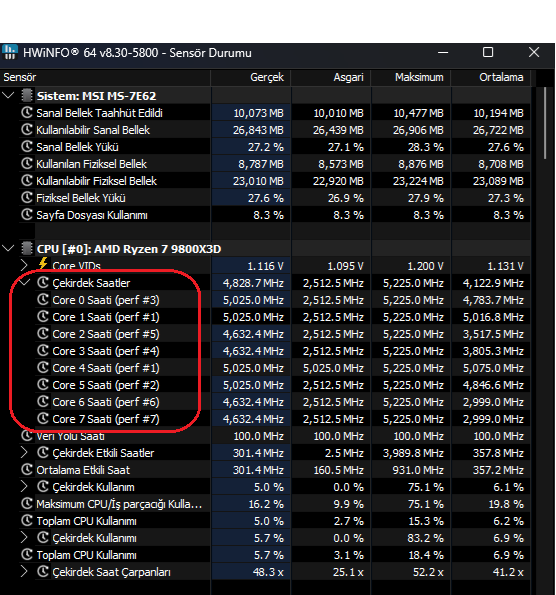Click clock icon of Core 1 Saati (perf #1)

43,316
